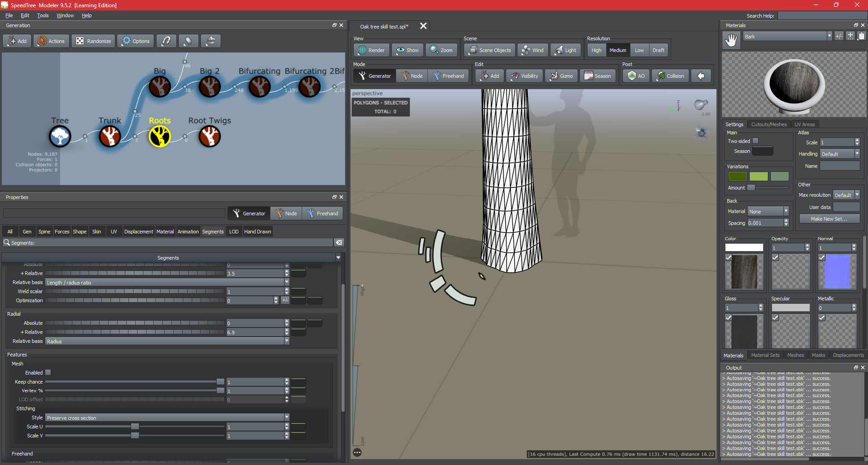Viewport: 868px width, 465px height.
Task: Select the Roots generator node
Action: point(160,136)
